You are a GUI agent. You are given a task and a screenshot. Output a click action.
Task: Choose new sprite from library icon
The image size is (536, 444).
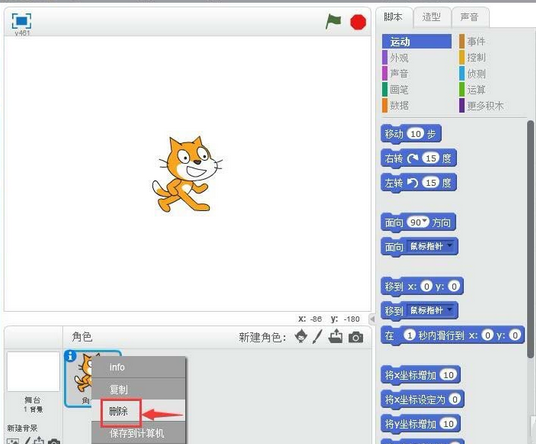(301, 336)
